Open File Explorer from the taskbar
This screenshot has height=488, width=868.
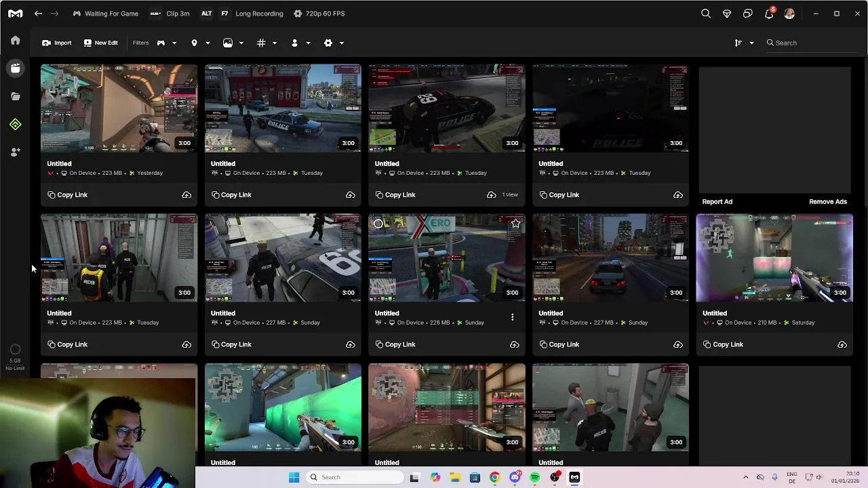[x=455, y=477]
